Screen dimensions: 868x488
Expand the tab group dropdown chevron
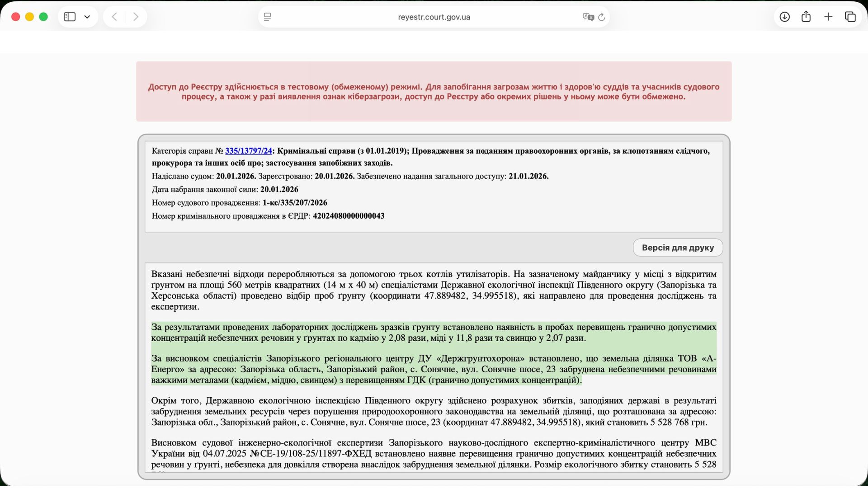pyautogui.click(x=87, y=17)
